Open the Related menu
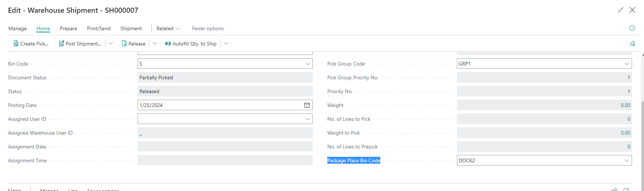Viewport: 644px width, 191px height. 168,28
